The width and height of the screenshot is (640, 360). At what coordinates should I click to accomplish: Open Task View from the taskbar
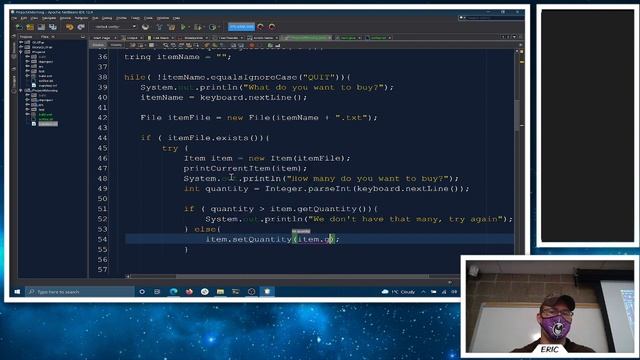157,291
